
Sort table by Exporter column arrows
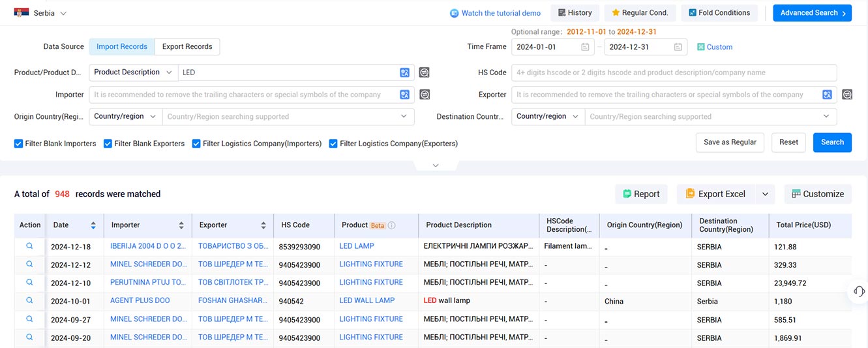tap(263, 225)
